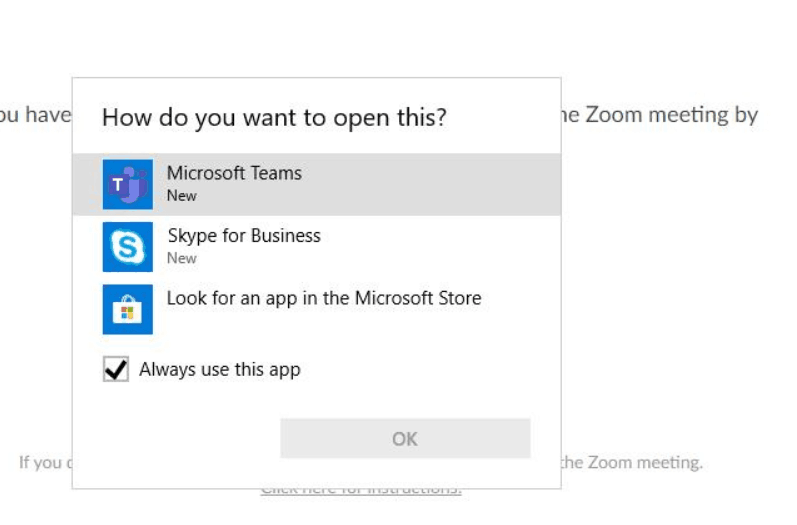The image size is (797, 525).
Task: Click the "How do you want to open this?" heading
Action: [x=274, y=118]
